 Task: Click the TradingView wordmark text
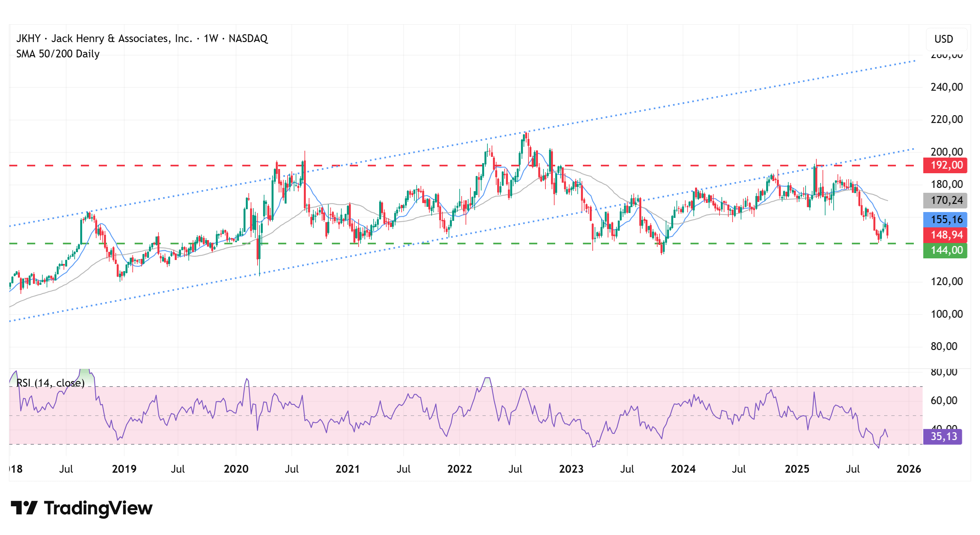[x=98, y=508]
